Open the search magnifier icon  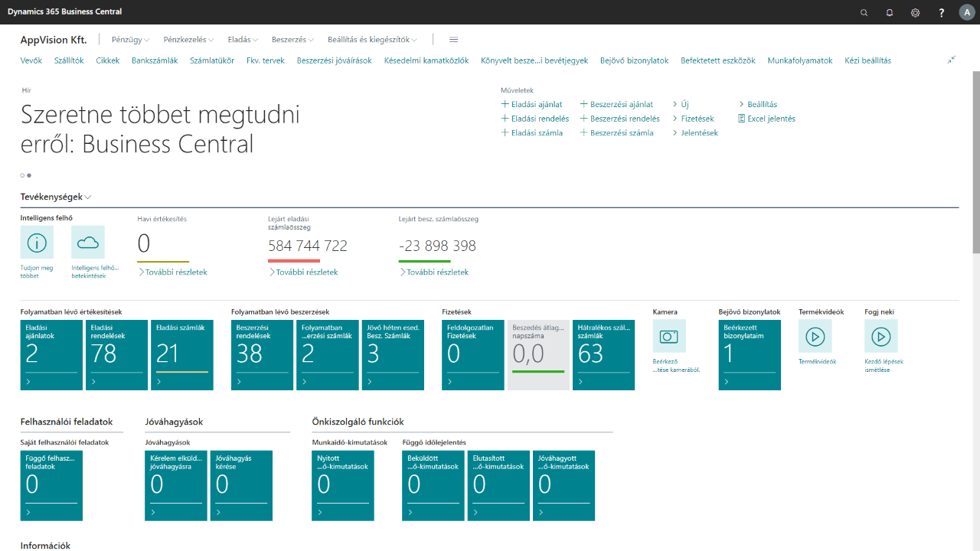click(864, 12)
